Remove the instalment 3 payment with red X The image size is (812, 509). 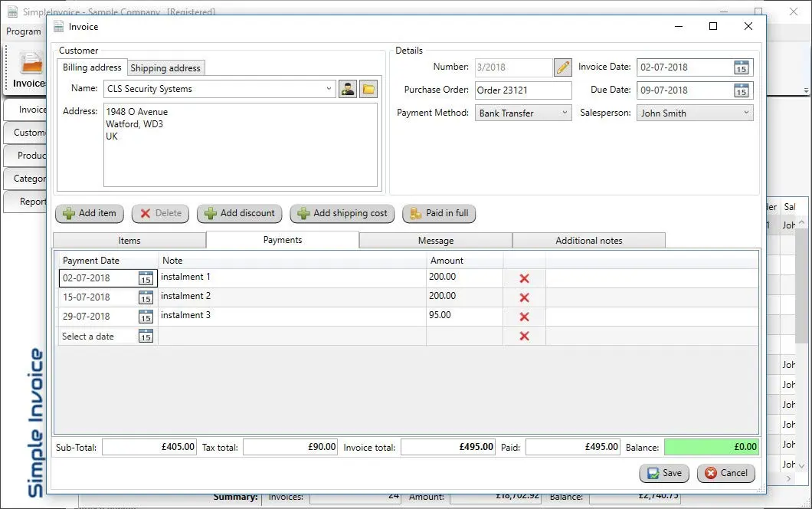[525, 317]
